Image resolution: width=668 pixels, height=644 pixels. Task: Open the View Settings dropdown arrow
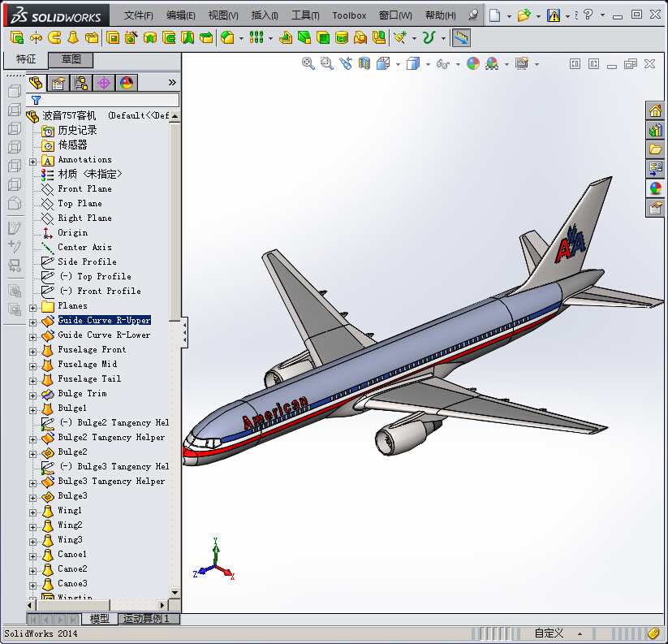[x=537, y=65]
